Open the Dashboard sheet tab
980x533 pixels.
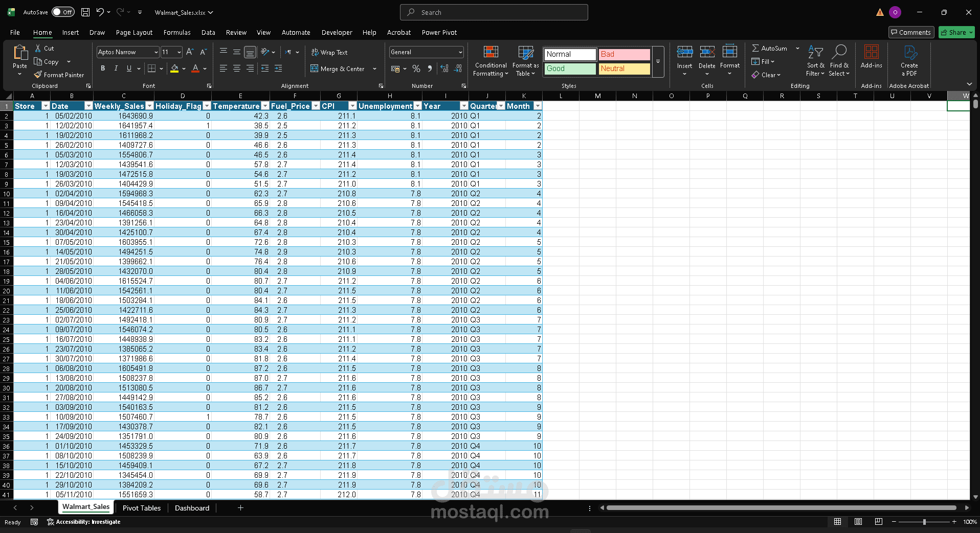192,508
